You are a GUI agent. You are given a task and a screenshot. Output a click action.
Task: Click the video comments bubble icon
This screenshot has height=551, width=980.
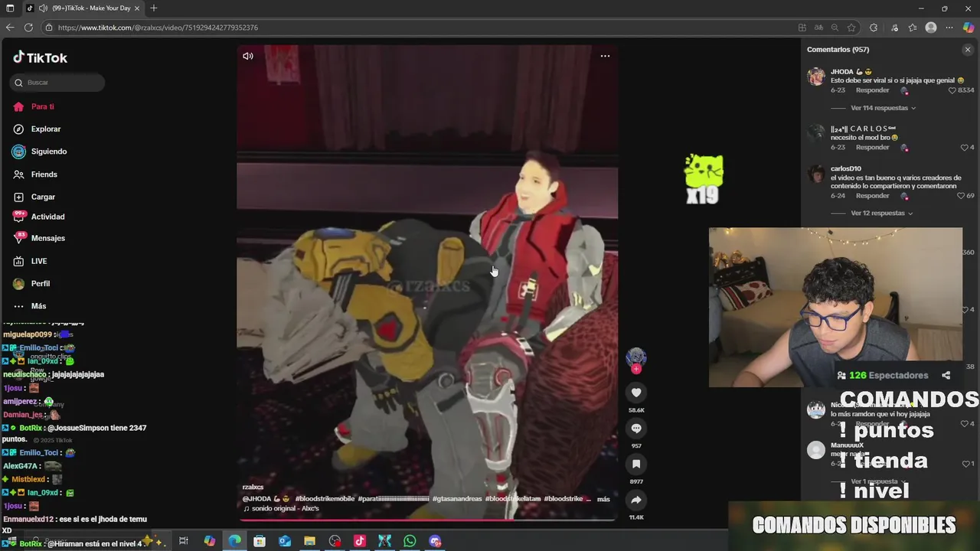636,429
